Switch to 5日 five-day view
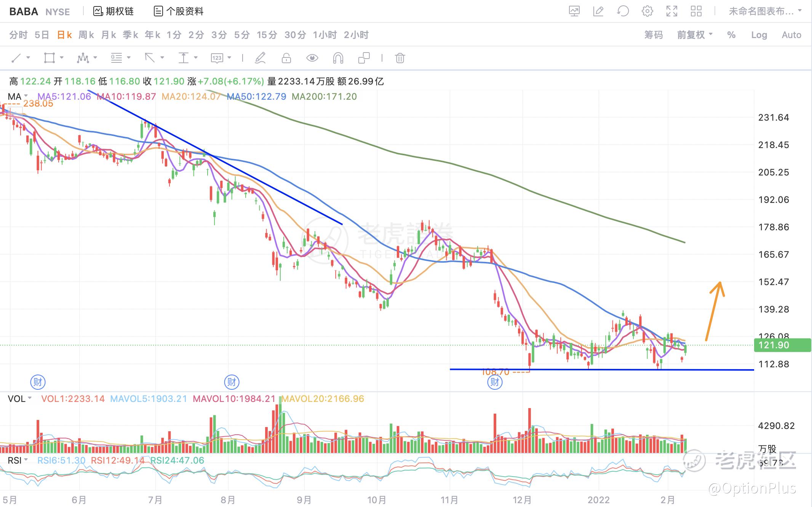 tap(42, 35)
